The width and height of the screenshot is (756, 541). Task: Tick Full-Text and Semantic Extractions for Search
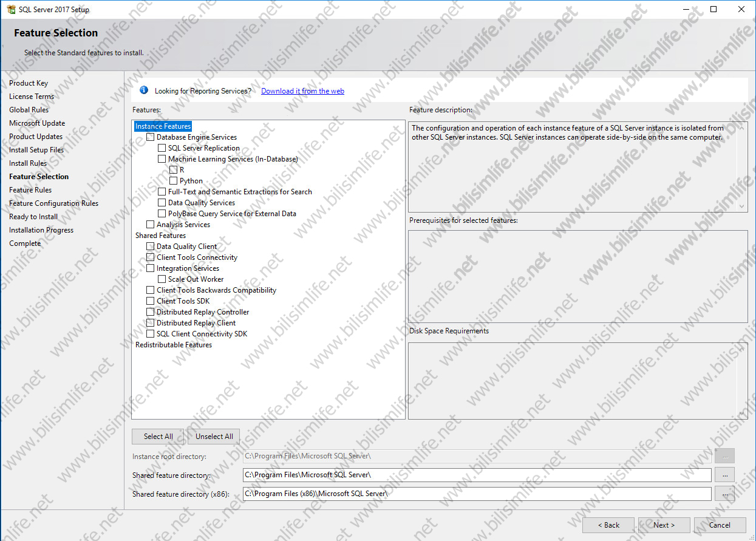click(162, 192)
